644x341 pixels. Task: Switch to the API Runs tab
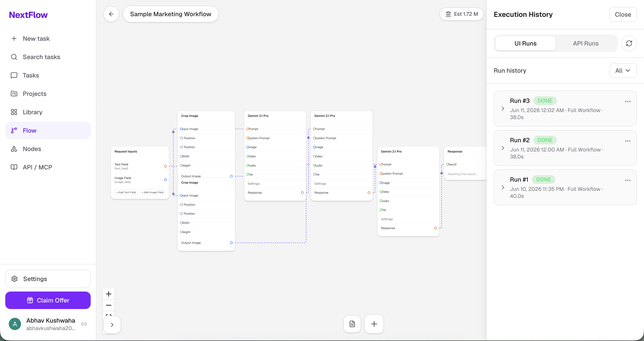(x=586, y=44)
